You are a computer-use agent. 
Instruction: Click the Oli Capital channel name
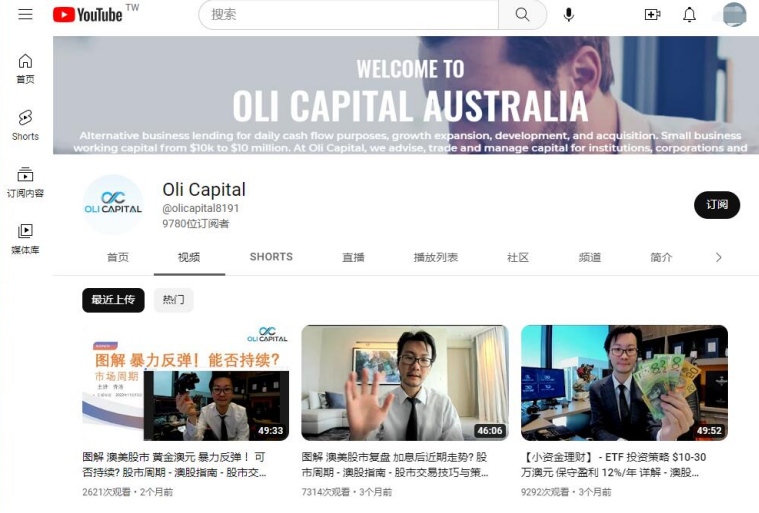point(204,189)
